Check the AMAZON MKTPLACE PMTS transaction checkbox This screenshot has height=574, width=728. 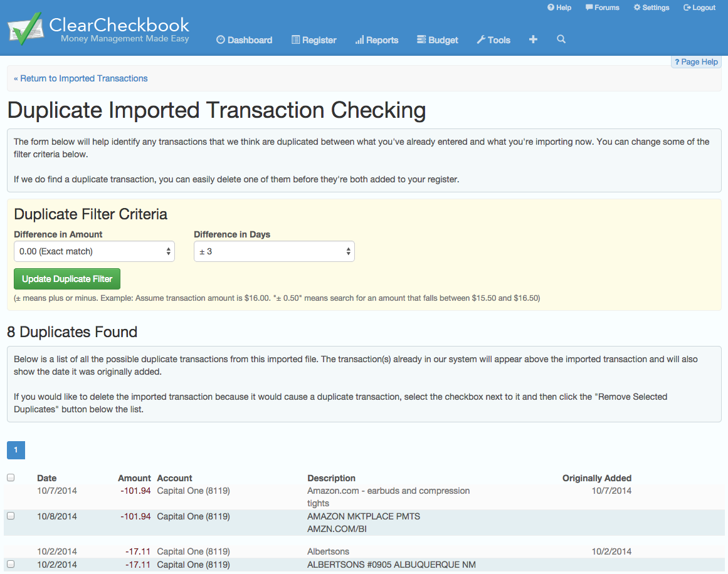tap(11, 516)
